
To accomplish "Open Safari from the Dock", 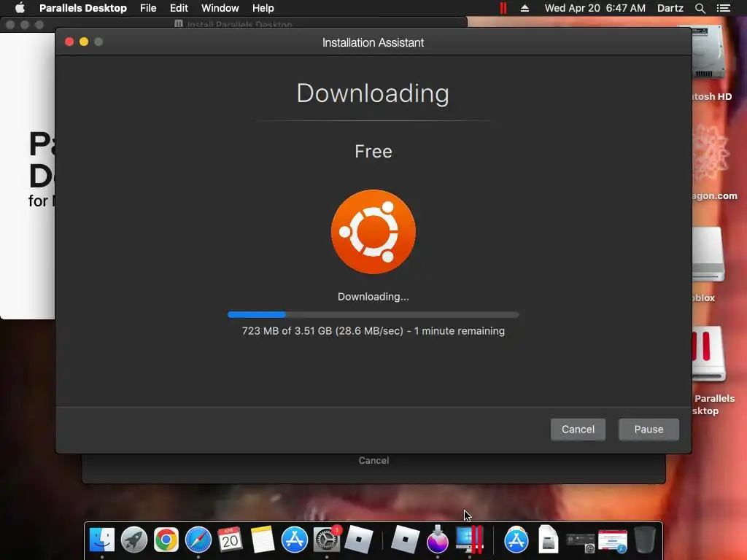I will point(198,540).
